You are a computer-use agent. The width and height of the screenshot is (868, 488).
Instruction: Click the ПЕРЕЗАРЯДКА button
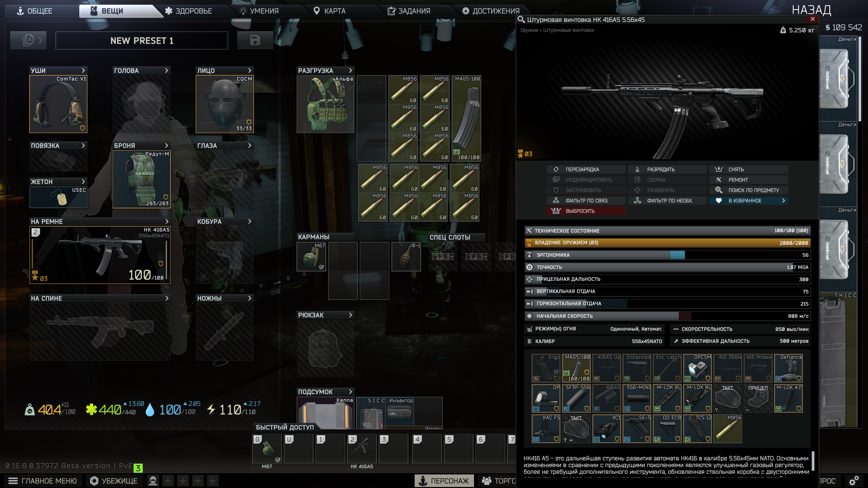tap(586, 169)
